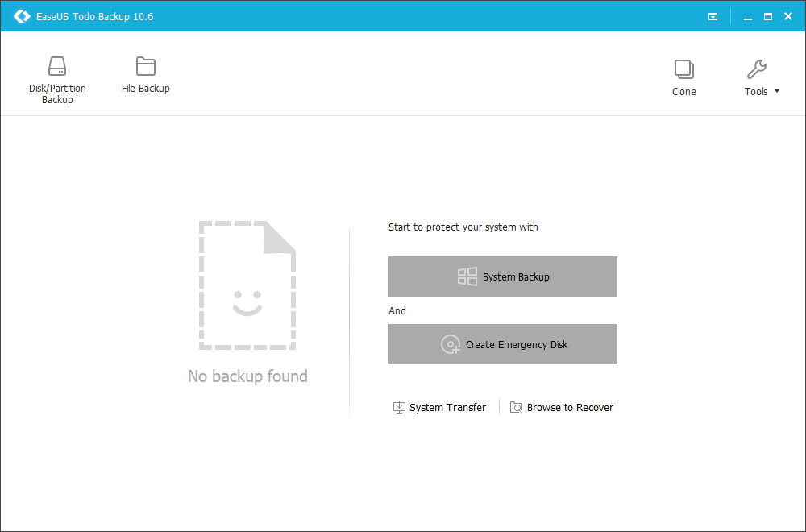Minimize the EaseUS Todo Backup window
The height and width of the screenshot is (532, 806).
pos(748,16)
